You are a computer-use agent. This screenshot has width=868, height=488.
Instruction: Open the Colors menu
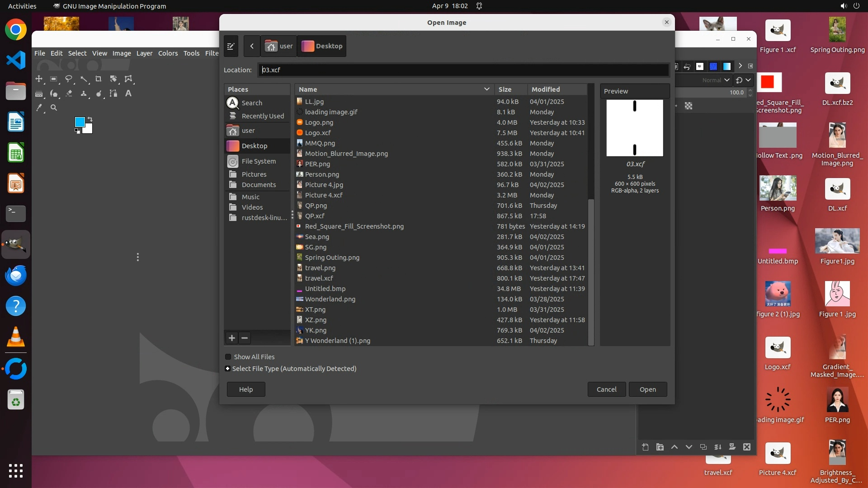168,53
